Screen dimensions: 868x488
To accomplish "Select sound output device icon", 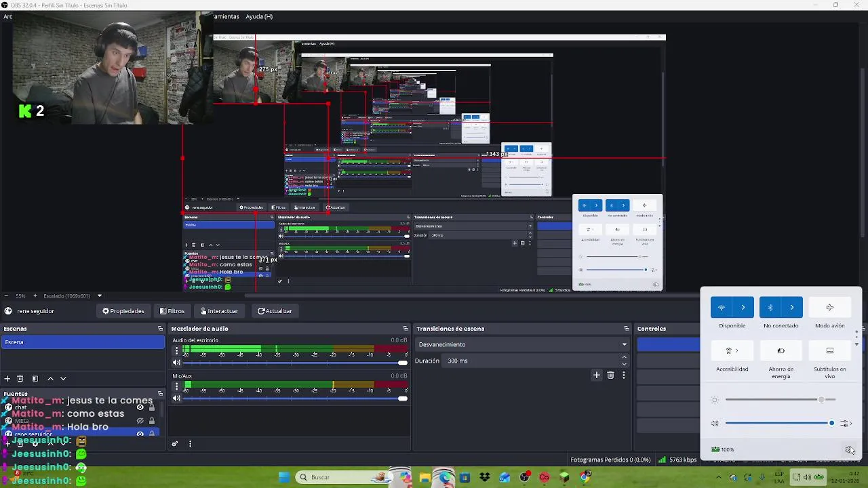I will click(845, 424).
